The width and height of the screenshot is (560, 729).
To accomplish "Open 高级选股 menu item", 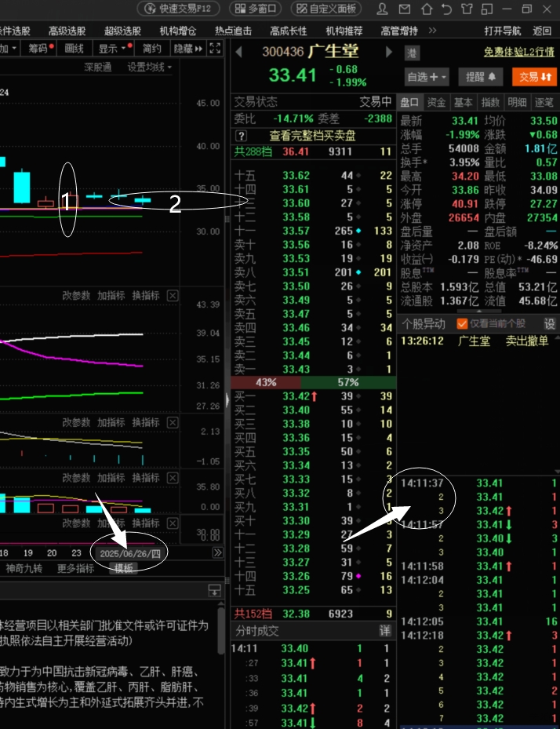I will [67, 31].
